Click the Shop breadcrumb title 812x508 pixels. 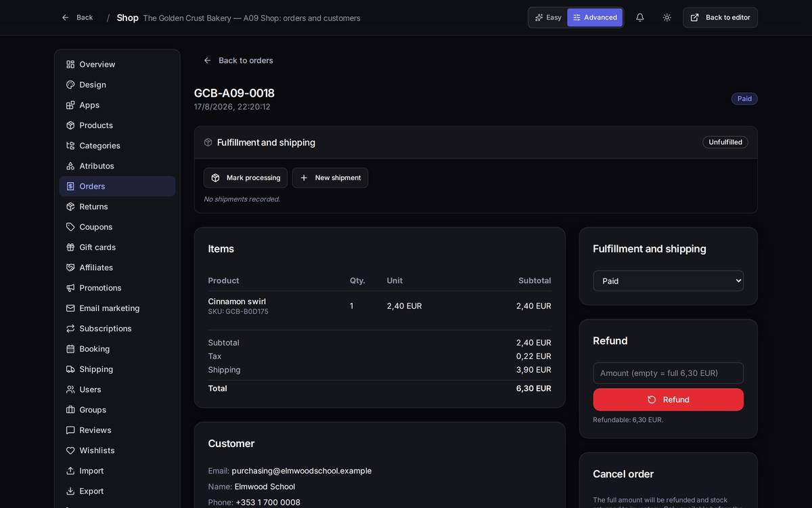click(127, 18)
